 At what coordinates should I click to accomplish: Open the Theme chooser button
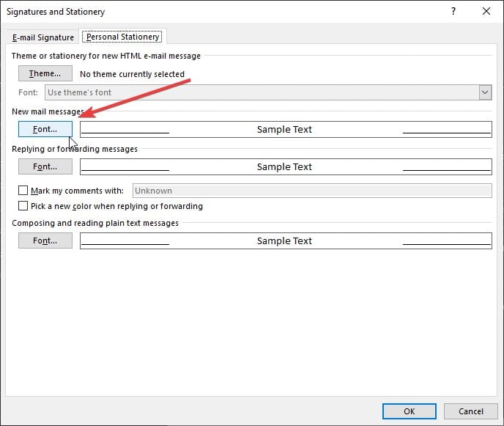coord(45,74)
